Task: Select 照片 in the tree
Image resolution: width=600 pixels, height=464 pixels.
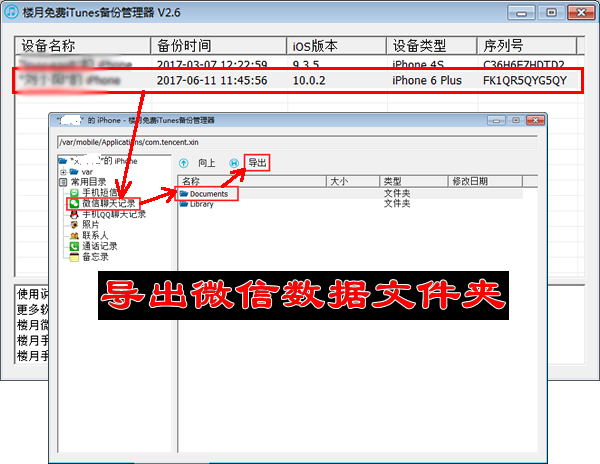Action: (x=91, y=225)
